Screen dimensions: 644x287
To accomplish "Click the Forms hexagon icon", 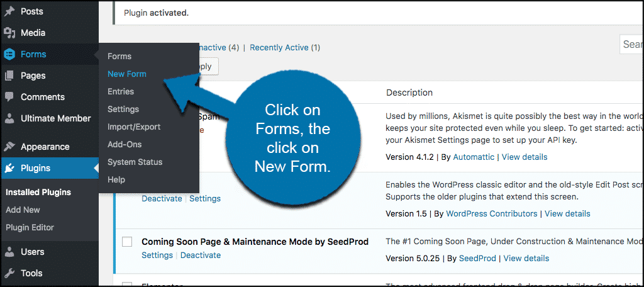I will point(9,54).
